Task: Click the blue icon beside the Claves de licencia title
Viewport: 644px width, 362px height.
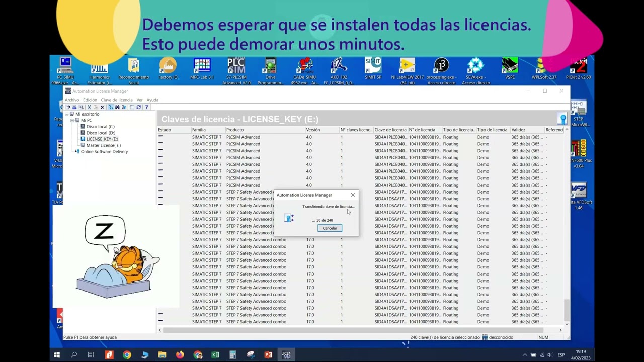Action: (563, 119)
